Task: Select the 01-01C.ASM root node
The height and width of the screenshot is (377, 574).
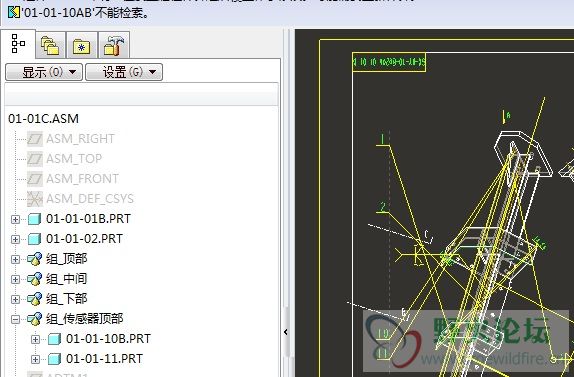Action: (44, 119)
